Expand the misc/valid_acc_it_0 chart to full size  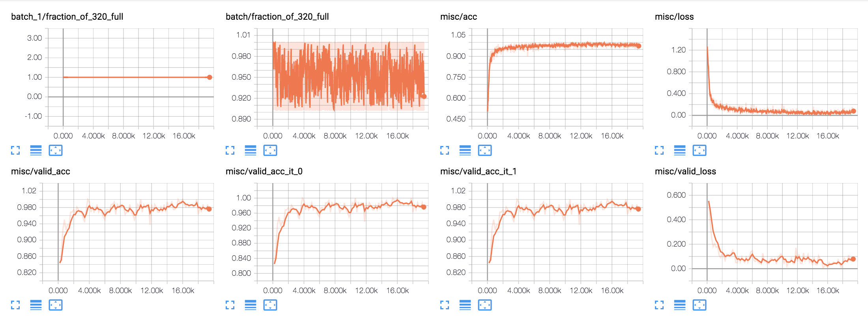230,305
